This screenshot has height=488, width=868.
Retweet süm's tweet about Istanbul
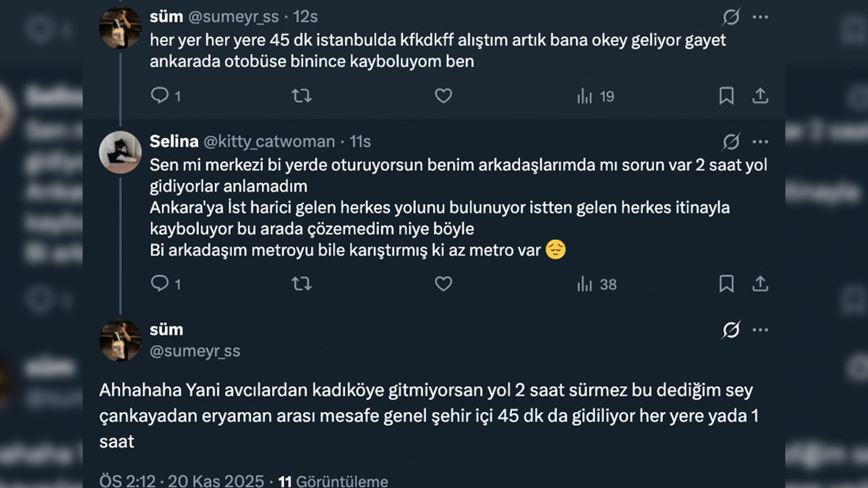point(301,96)
